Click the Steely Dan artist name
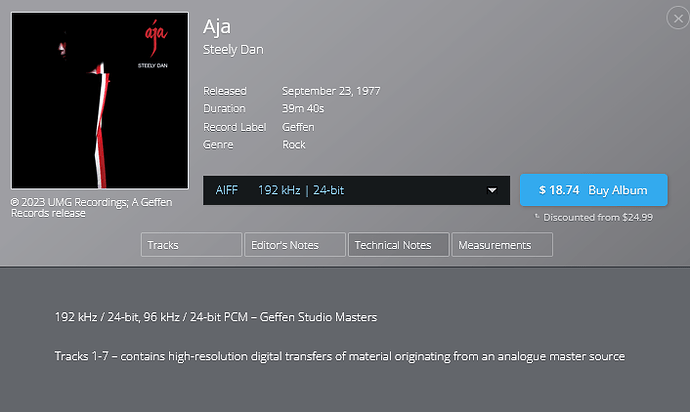This screenshot has width=690, height=412. coord(233,50)
